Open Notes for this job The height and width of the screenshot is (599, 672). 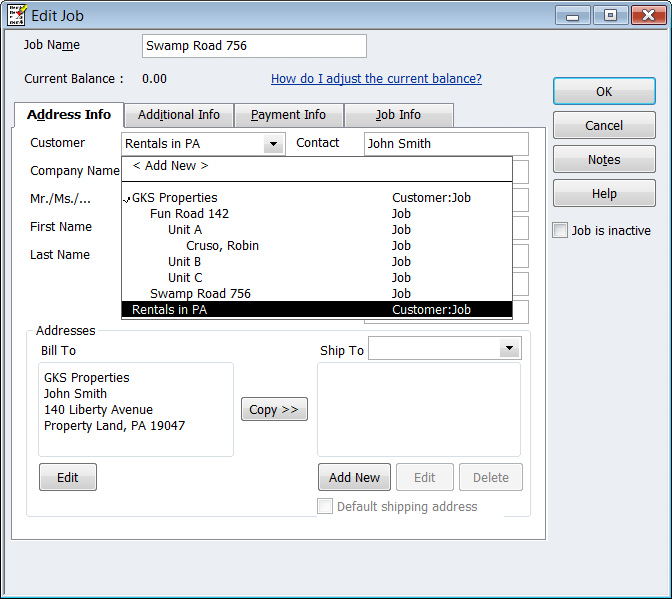coord(604,160)
